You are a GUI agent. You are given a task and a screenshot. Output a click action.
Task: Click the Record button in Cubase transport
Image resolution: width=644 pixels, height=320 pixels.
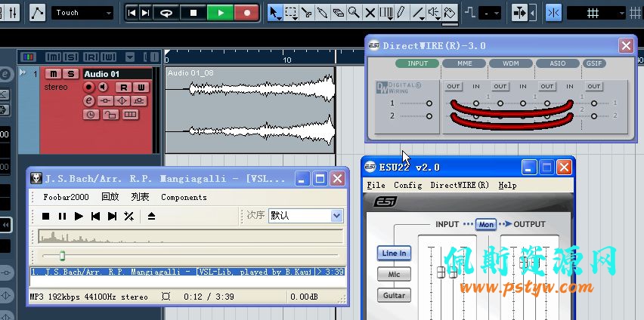pos(246,12)
